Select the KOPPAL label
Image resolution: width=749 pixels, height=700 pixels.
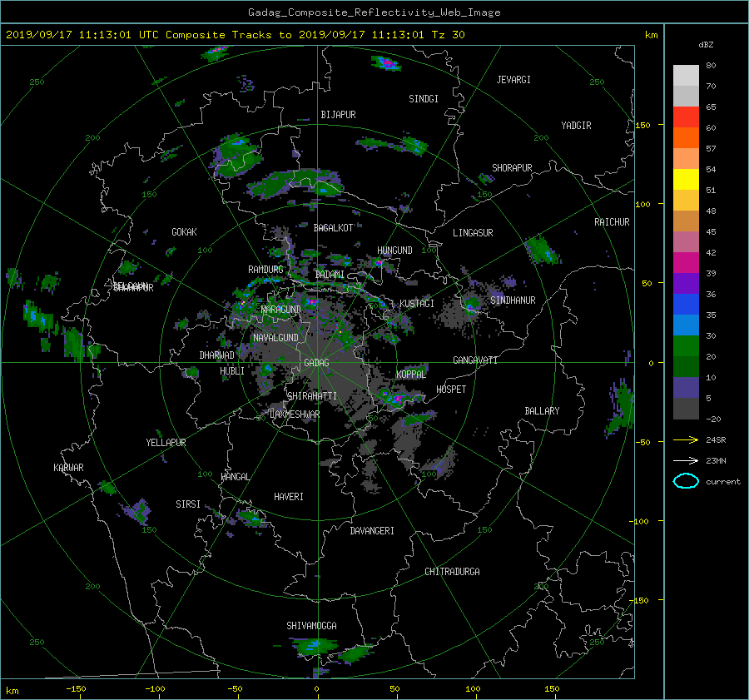[x=411, y=375]
